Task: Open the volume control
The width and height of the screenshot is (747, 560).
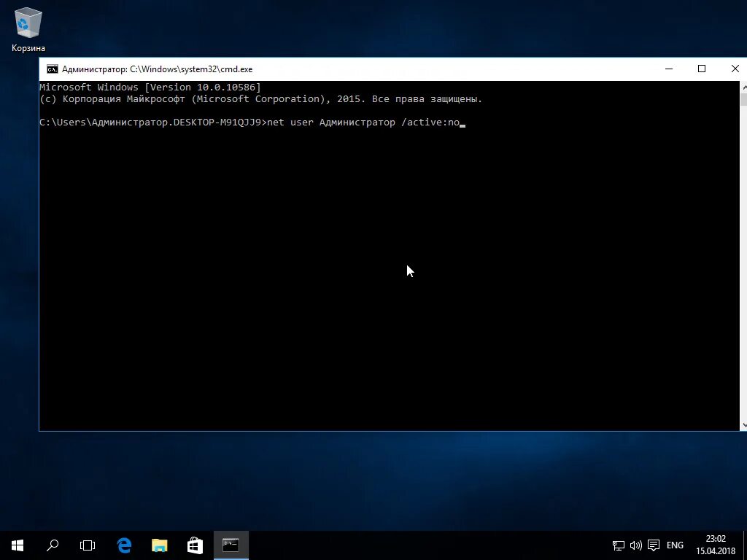Action: (x=635, y=545)
